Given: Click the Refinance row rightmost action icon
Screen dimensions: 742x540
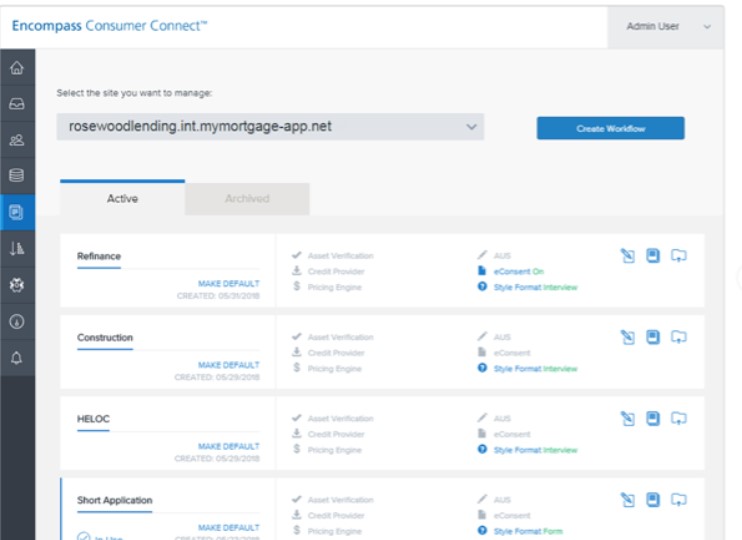Looking at the screenshot, I should [679, 256].
